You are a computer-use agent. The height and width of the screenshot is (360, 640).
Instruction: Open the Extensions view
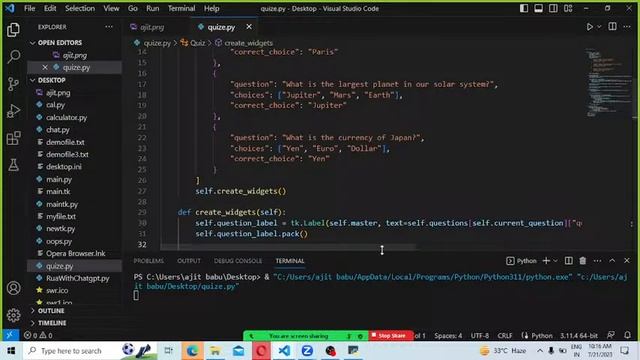click(x=13, y=138)
